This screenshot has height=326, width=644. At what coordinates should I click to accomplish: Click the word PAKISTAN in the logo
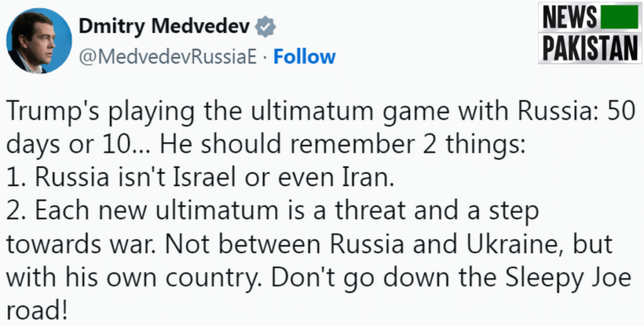[x=590, y=47]
